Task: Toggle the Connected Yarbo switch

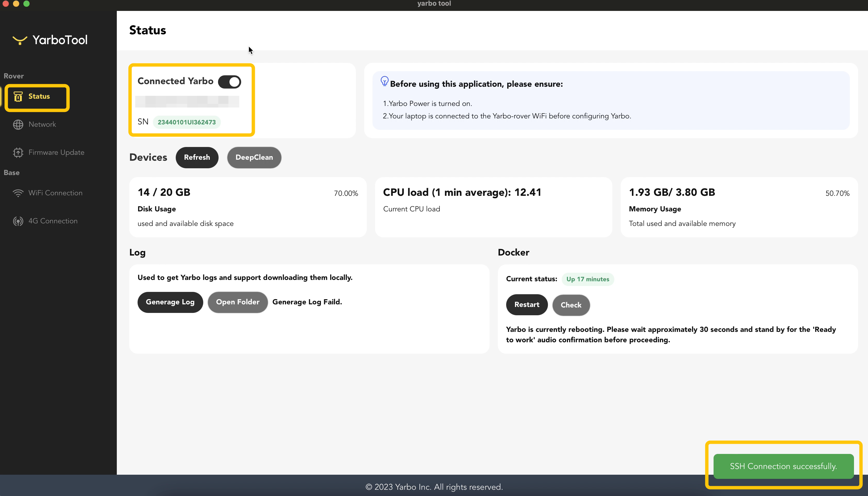Action: click(229, 82)
